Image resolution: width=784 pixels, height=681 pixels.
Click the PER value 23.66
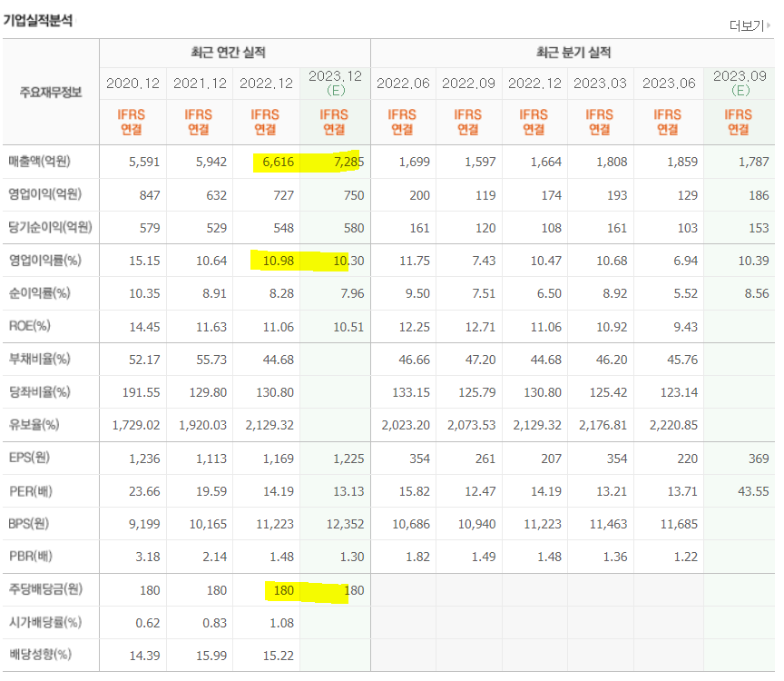tap(144, 492)
